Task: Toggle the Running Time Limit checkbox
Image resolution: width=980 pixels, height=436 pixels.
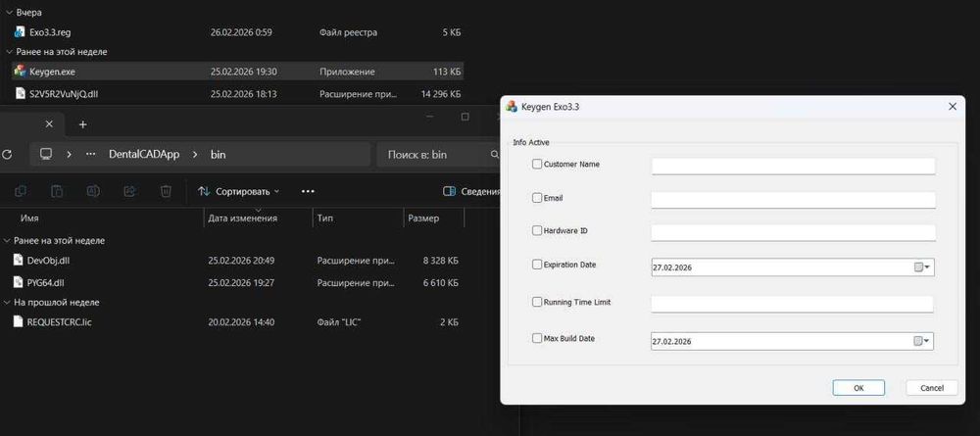Action: pyautogui.click(x=537, y=302)
